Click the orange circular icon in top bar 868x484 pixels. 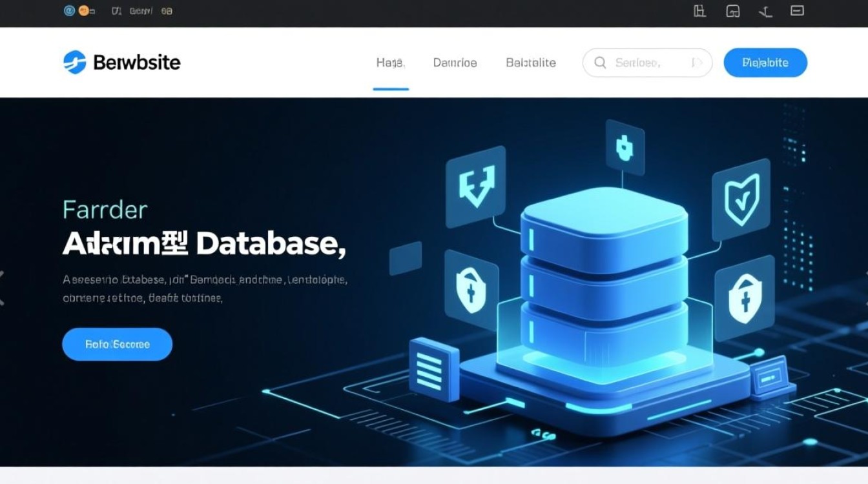(x=83, y=11)
